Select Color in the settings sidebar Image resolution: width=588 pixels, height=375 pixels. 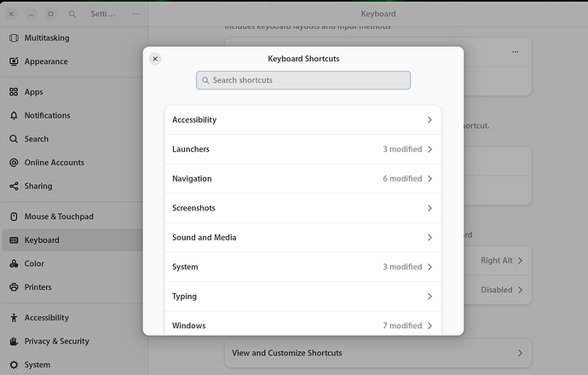34,264
